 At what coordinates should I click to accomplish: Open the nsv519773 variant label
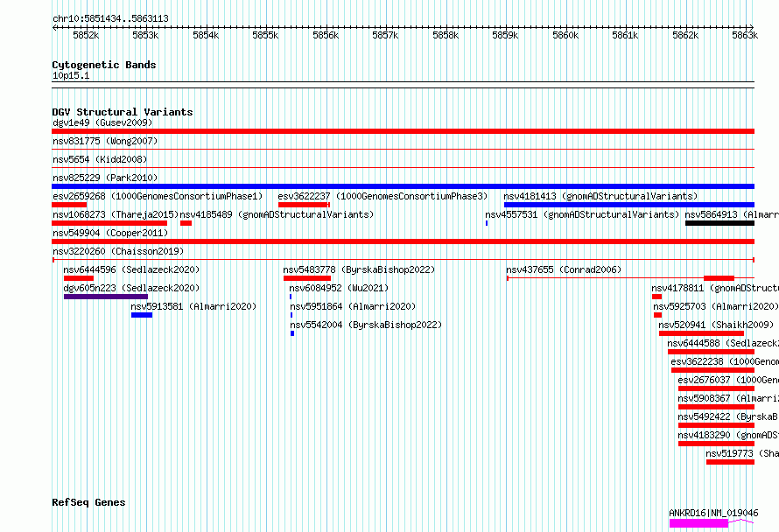[742, 453]
